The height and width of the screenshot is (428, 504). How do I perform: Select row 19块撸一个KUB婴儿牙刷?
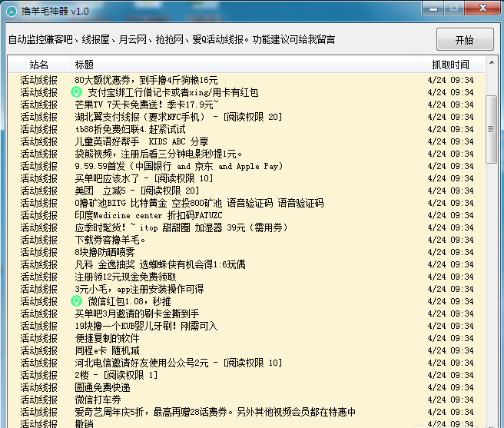click(x=246, y=326)
